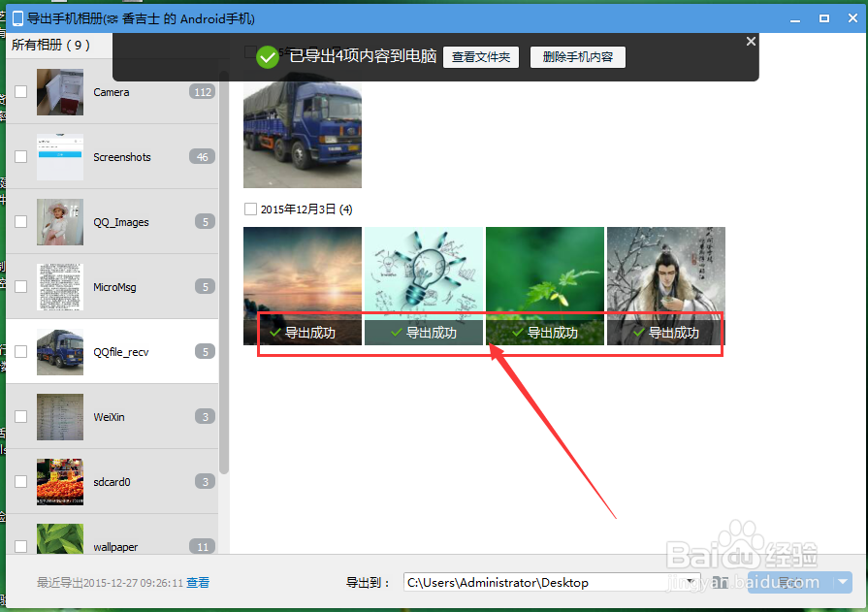This screenshot has height=612, width=868.
Task: Open the Camera album thumbnail
Action: pyautogui.click(x=60, y=92)
